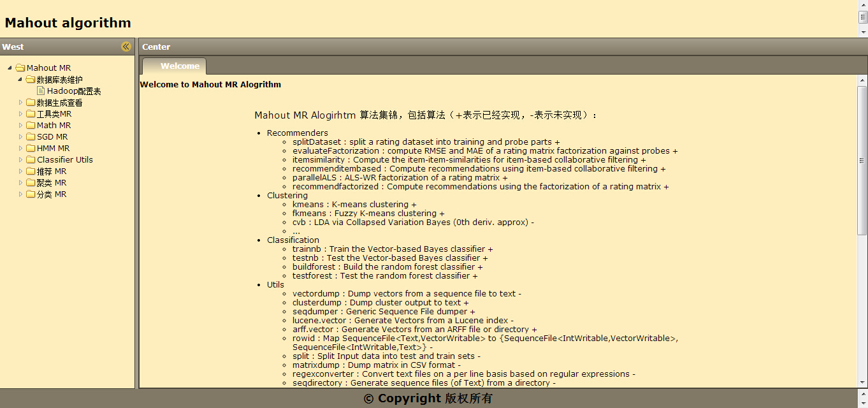Collapse the 数据库表维护 node arrow
Image resolution: width=868 pixels, height=408 pixels.
tap(20, 80)
